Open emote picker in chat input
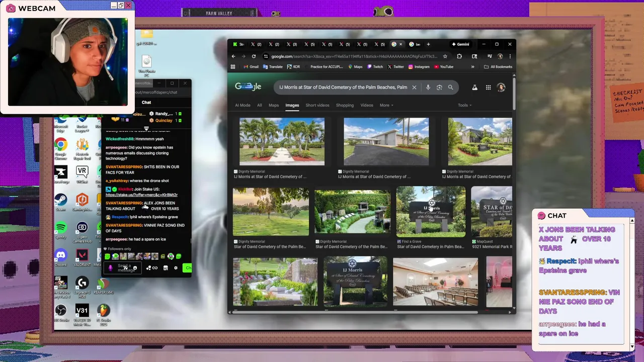Screen dimensions: 644x362 [135, 268]
